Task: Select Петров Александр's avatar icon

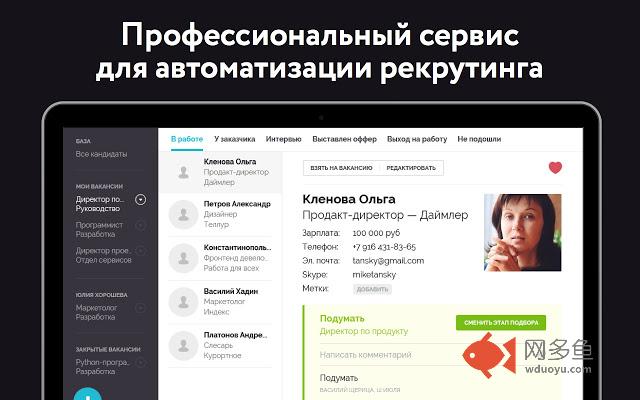Action: [x=184, y=214]
